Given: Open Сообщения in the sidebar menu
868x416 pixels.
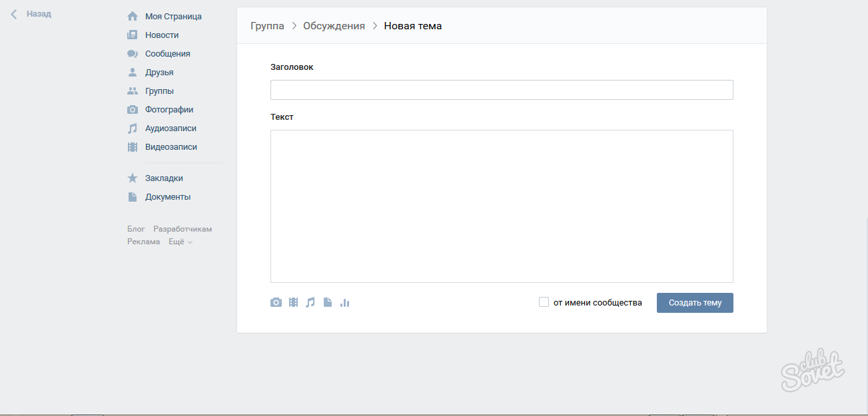Looking at the screenshot, I should (x=168, y=54).
